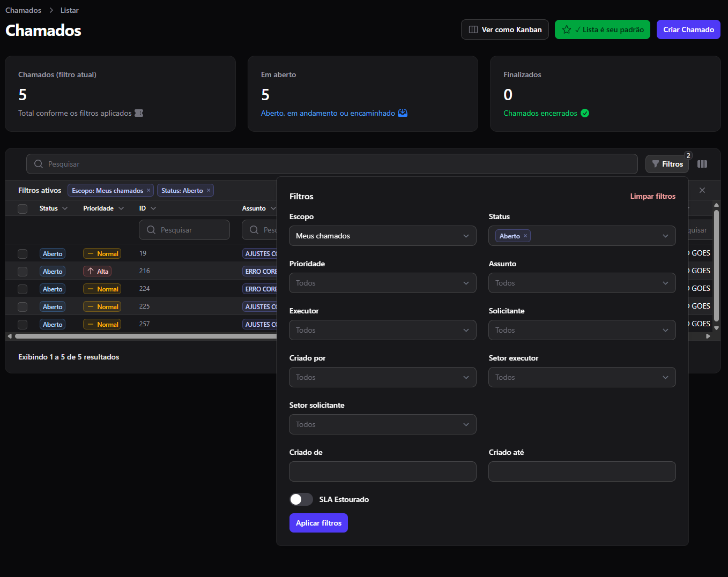
Task: Click the magnifier icon in the ID column search
Action: tap(151, 230)
